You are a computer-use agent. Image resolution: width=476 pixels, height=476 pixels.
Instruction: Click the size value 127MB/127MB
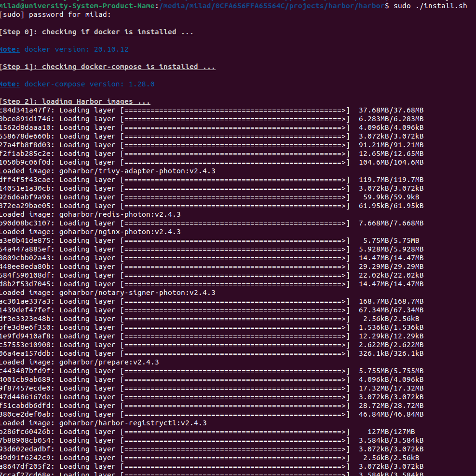pos(391,432)
